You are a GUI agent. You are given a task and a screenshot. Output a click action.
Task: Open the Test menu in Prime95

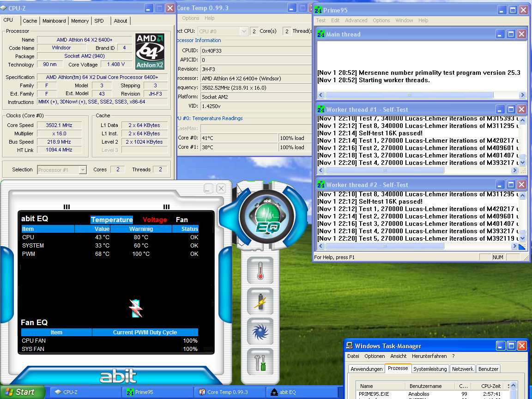click(x=320, y=20)
